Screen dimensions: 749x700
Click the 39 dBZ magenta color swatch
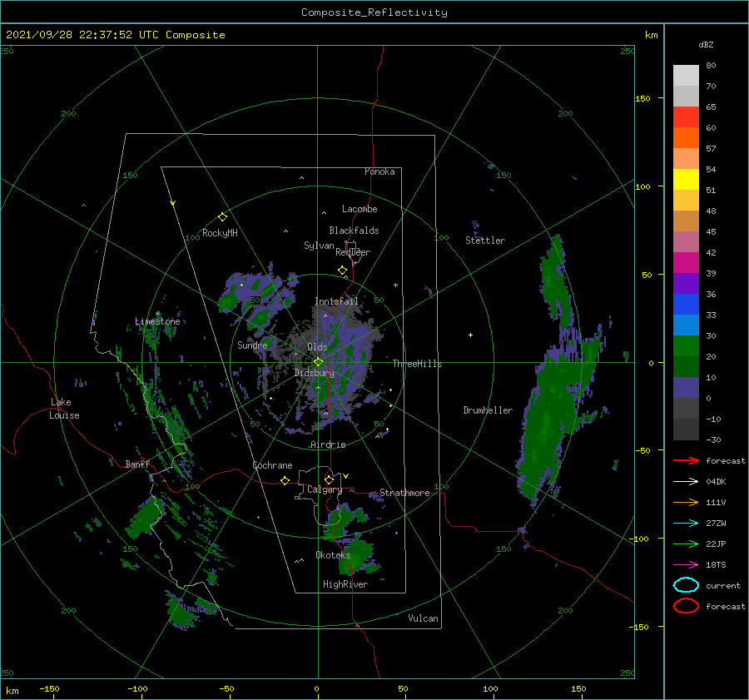tap(686, 262)
